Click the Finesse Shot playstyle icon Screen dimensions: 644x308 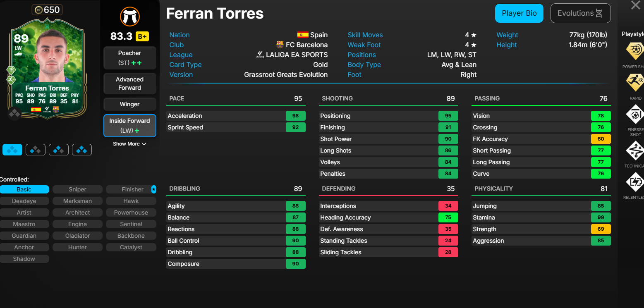pos(634,115)
